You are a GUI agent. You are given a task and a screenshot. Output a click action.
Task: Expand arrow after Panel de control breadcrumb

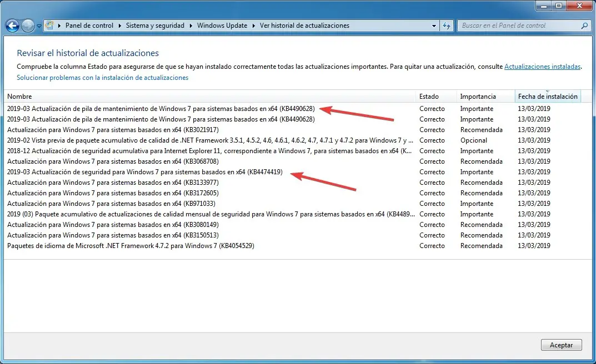(120, 26)
